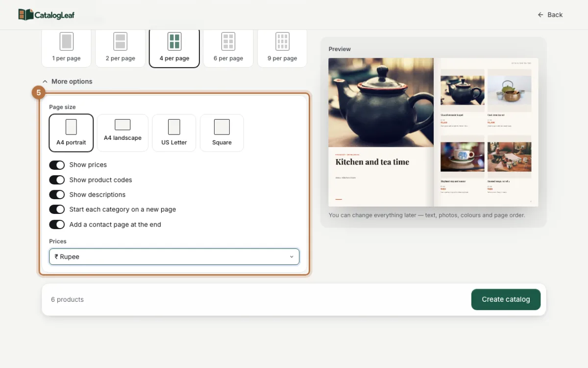This screenshot has height=368, width=588.
Task: Disable the Show descriptions switch
Action: (x=57, y=195)
